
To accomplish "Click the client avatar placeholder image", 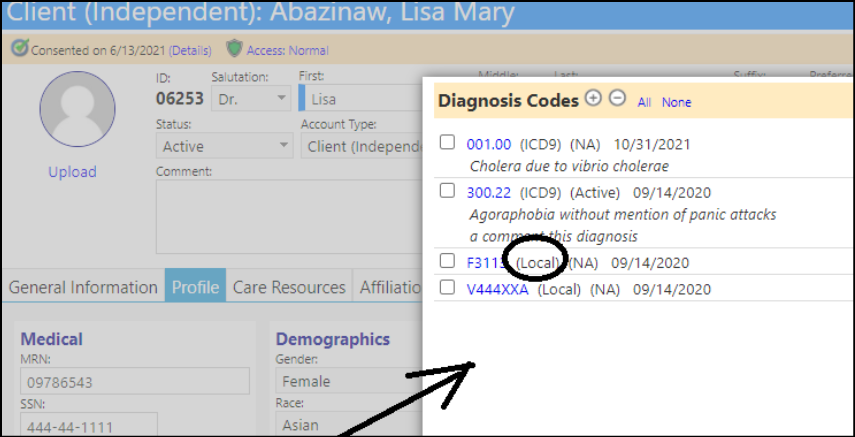I will [x=77, y=109].
